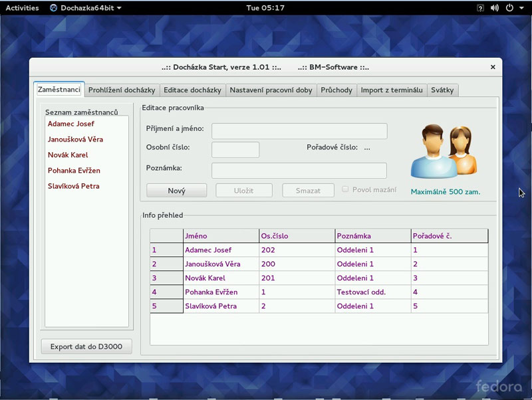
Task: Open the volume icon in top bar
Action: pyautogui.click(x=494, y=8)
